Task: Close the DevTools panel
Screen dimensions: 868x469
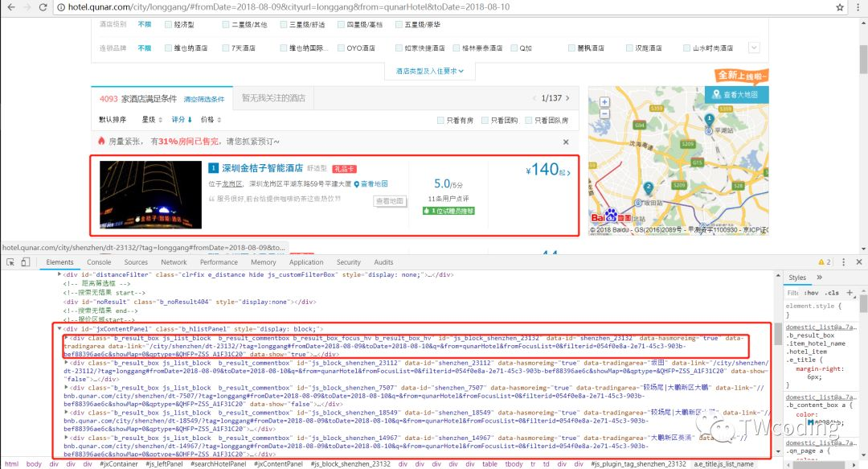Action: pos(859,262)
